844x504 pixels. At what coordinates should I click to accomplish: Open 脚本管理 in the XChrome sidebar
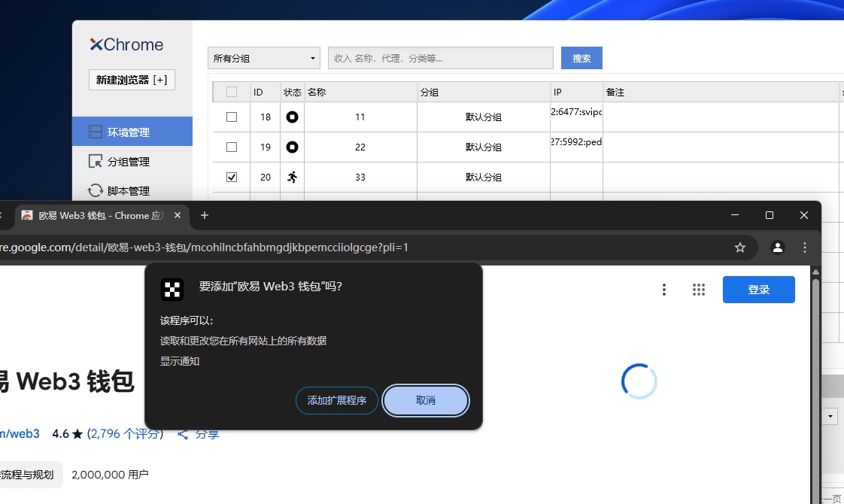click(132, 190)
